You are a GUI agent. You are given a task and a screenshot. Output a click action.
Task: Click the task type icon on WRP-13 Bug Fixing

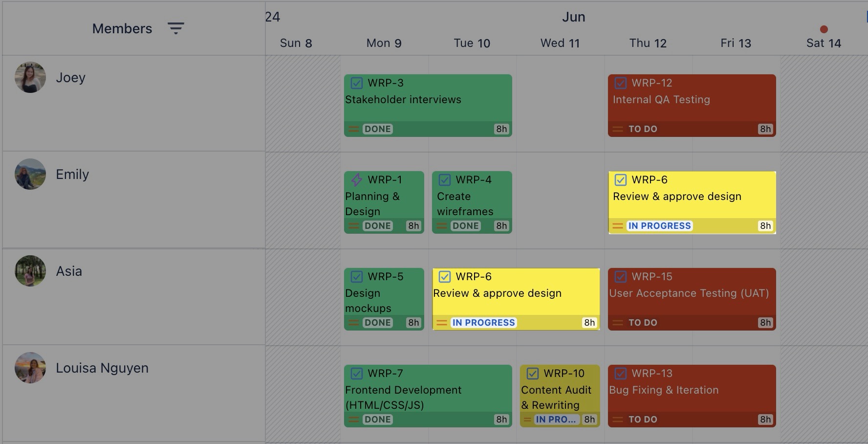tap(621, 373)
